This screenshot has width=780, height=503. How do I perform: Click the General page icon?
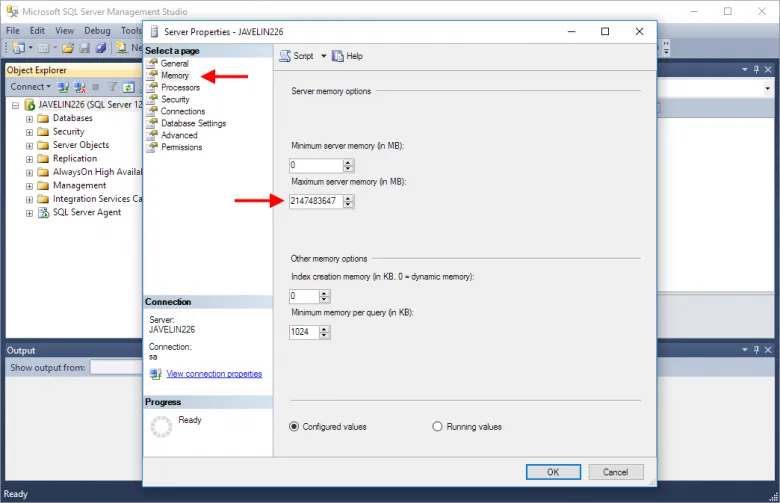point(152,63)
